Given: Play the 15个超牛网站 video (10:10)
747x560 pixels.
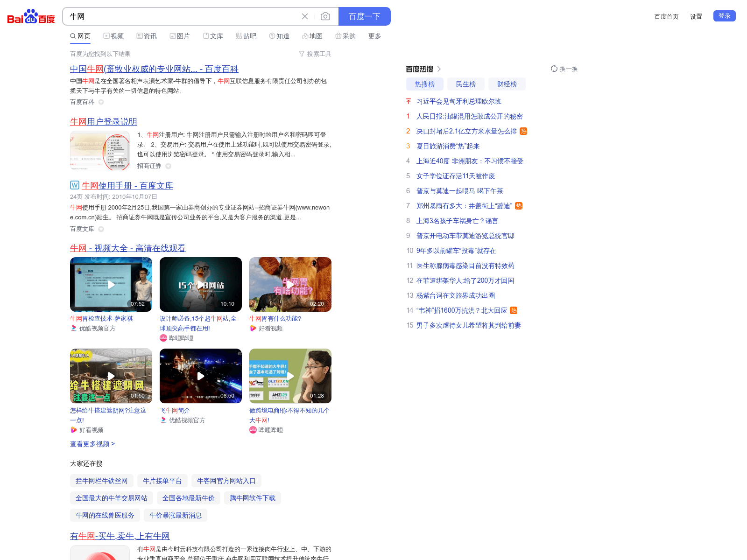Looking at the screenshot, I should pyautogui.click(x=201, y=284).
